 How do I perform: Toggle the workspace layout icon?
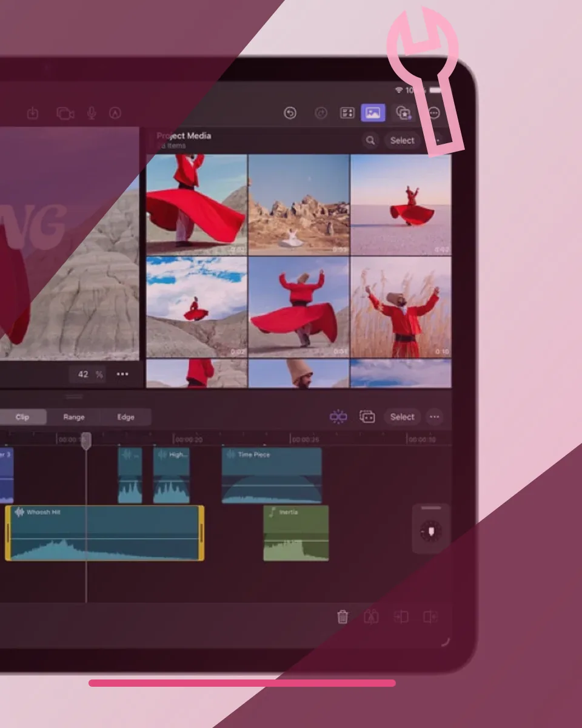pos(347,113)
